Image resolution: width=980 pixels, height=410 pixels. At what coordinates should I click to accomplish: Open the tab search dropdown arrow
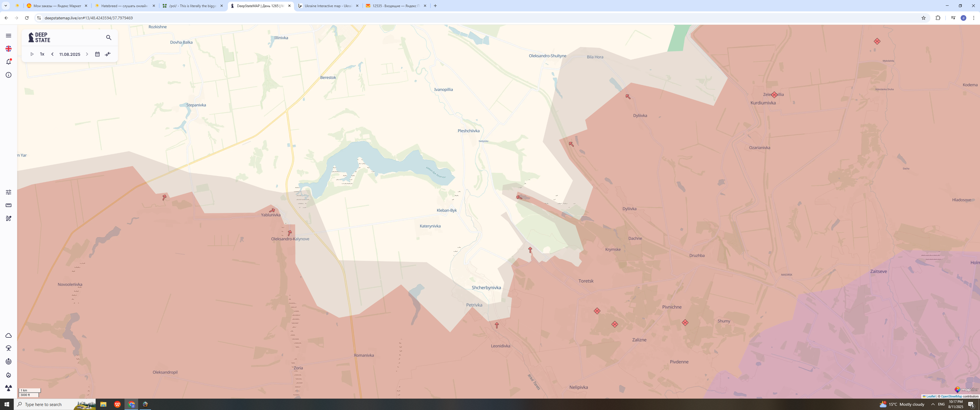pyautogui.click(x=6, y=6)
